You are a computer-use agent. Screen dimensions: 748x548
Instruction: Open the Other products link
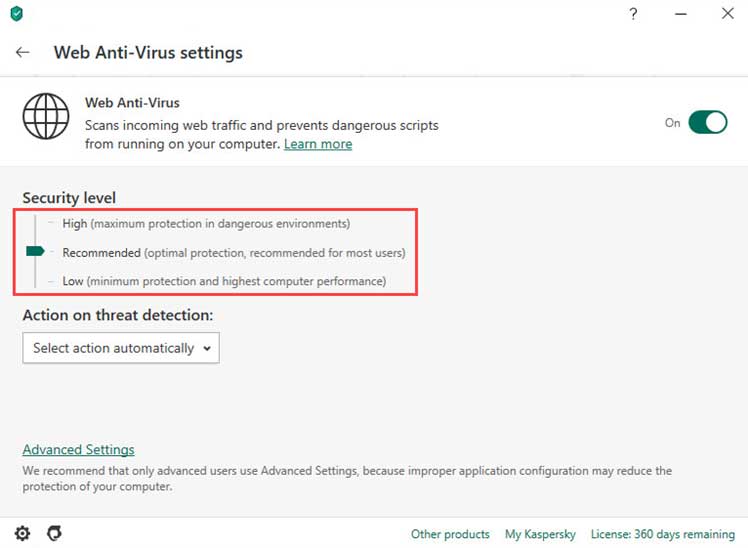pyautogui.click(x=450, y=534)
